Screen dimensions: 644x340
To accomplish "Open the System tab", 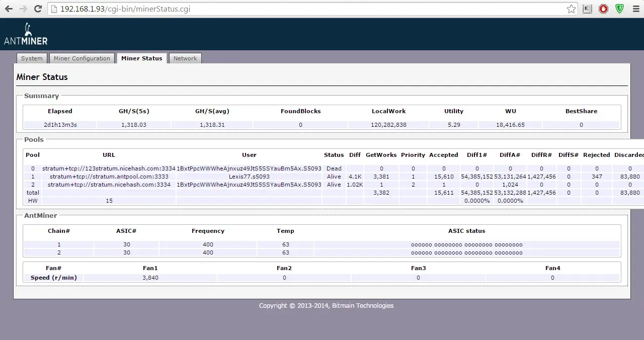I will pyautogui.click(x=32, y=58).
